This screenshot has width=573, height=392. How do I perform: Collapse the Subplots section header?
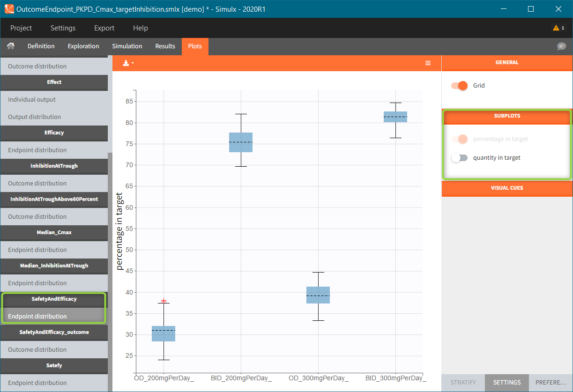(x=507, y=116)
